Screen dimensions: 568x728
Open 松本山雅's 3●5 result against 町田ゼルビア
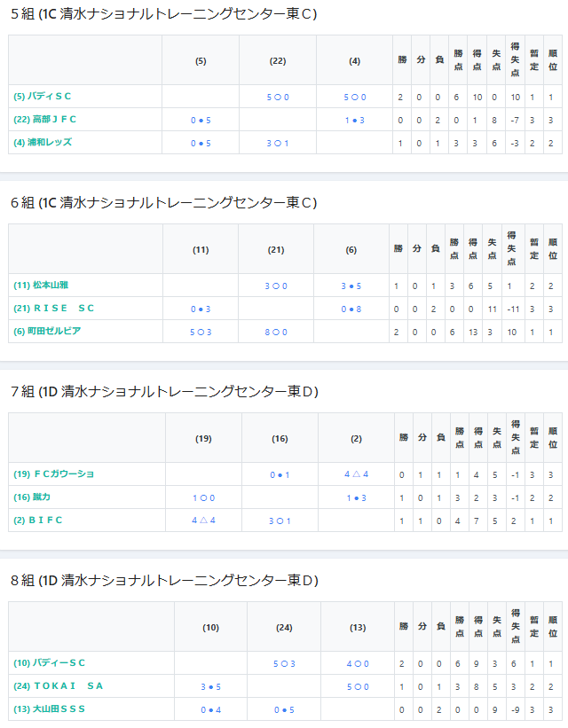351,286
